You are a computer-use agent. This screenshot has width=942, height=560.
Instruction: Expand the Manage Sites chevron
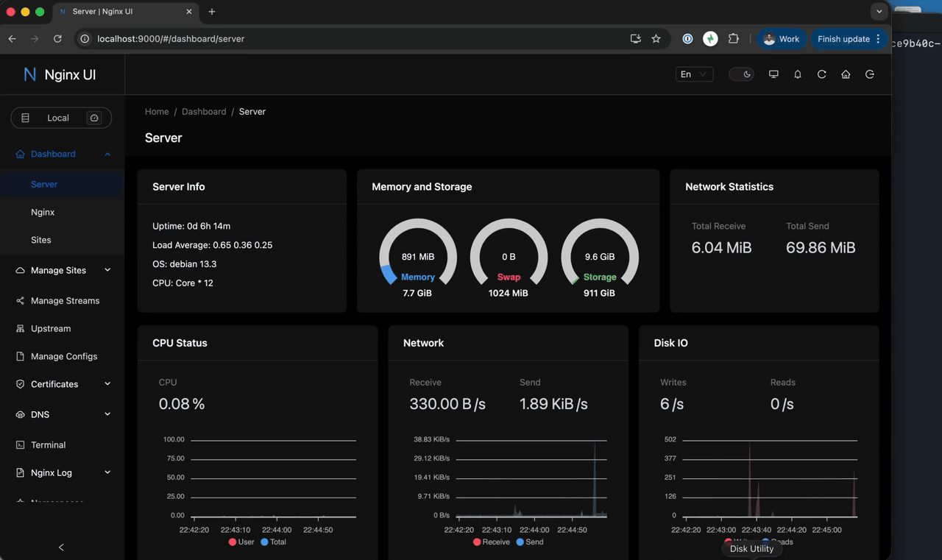107,270
